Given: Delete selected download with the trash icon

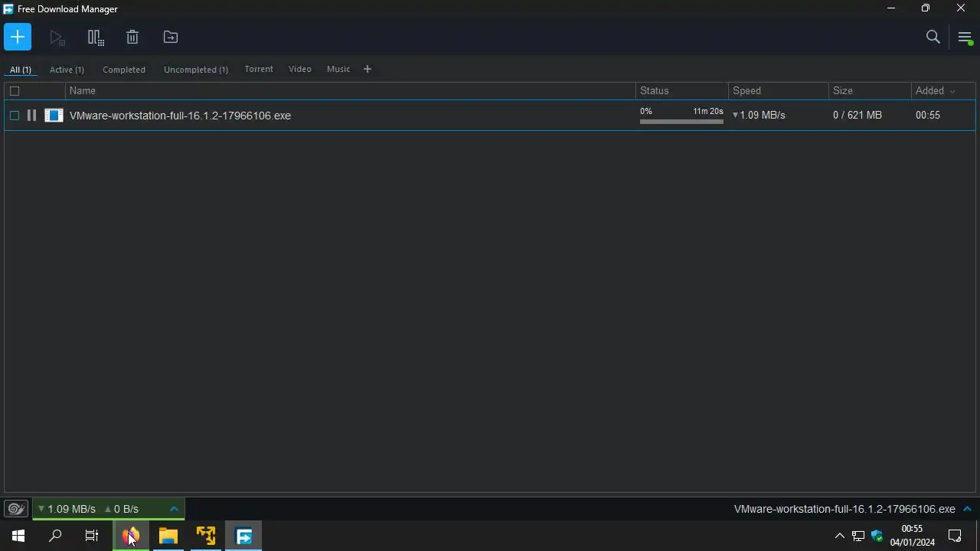Looking at the screenshot, I should pyautogui.click(x=132, y=37).
